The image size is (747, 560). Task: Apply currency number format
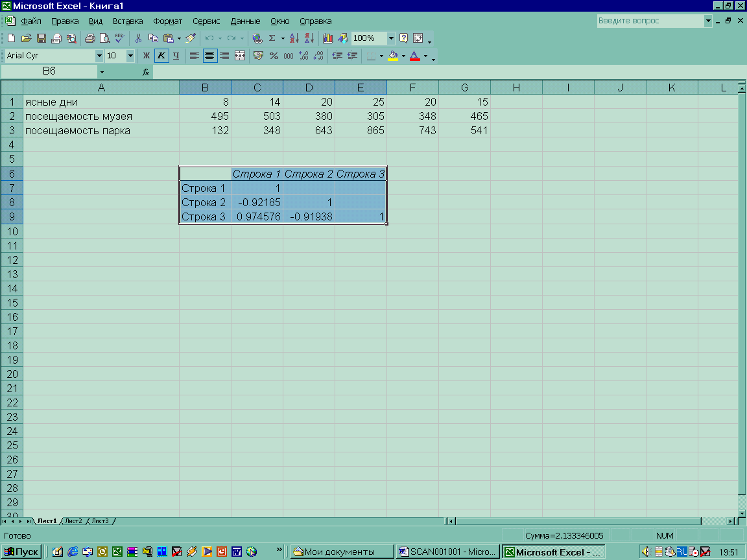[258, 56]
